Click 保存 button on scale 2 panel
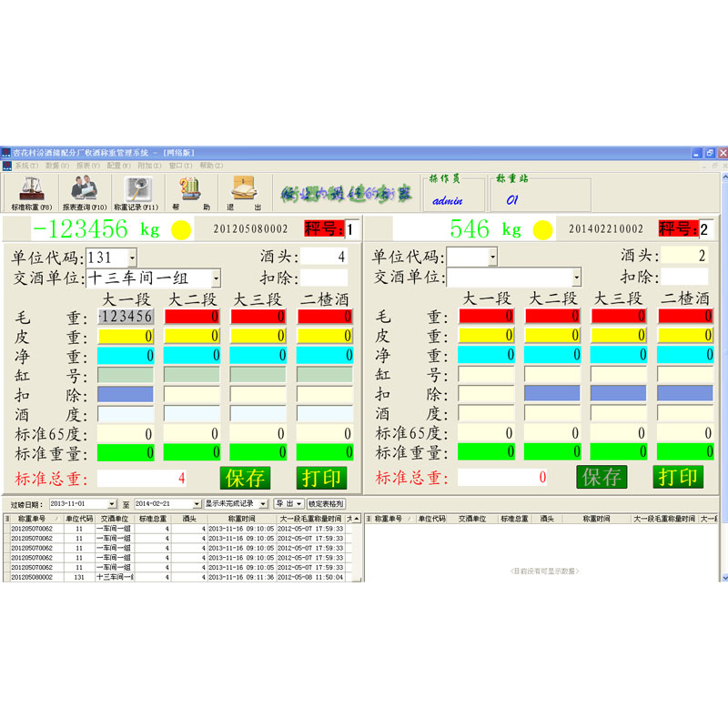The image size is (728, 728). click(x=602, y=477)
